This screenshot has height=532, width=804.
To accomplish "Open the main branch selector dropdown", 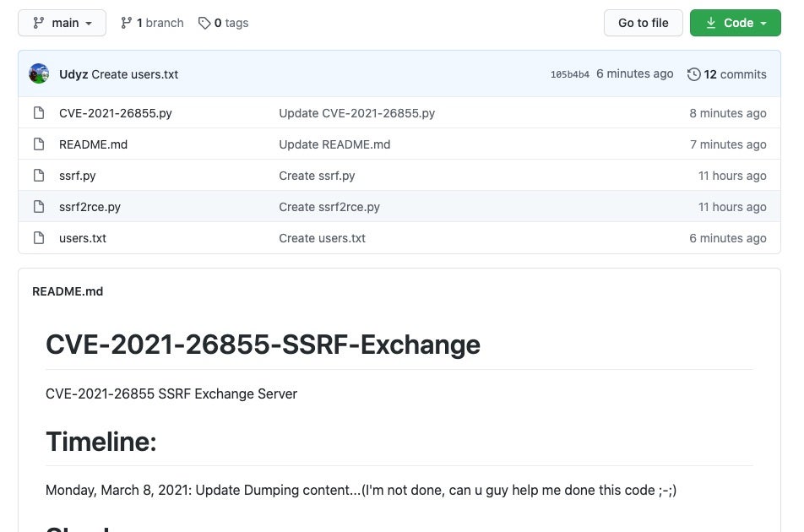I will [x=62, y=23].
